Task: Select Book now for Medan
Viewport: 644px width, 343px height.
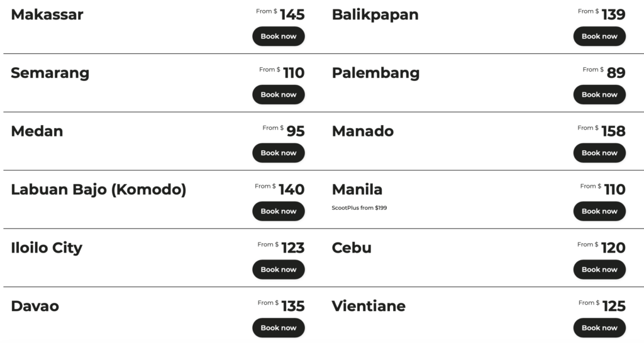Action: click(x=278, y=153)
